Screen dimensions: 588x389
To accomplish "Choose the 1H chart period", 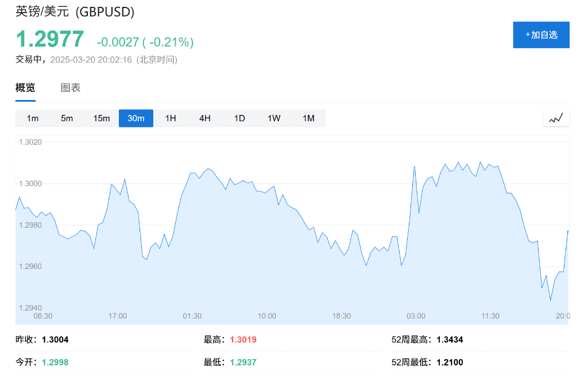I will [171, 118].
